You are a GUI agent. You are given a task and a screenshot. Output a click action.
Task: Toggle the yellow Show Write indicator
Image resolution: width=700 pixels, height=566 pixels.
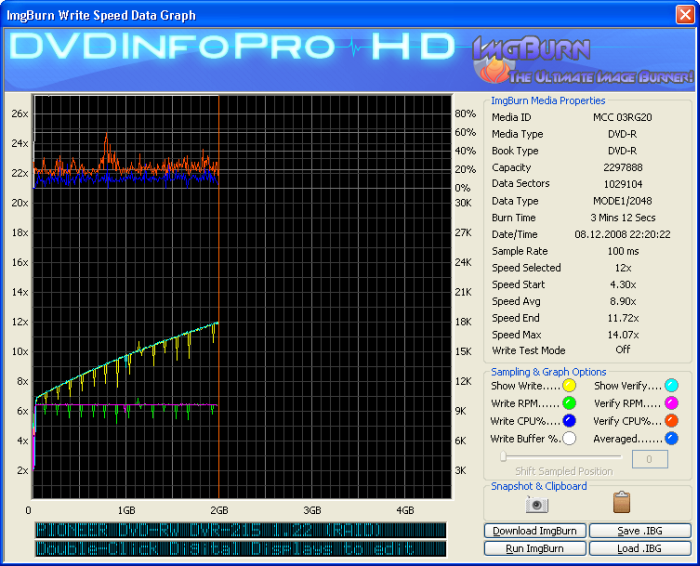pos(569,386)
